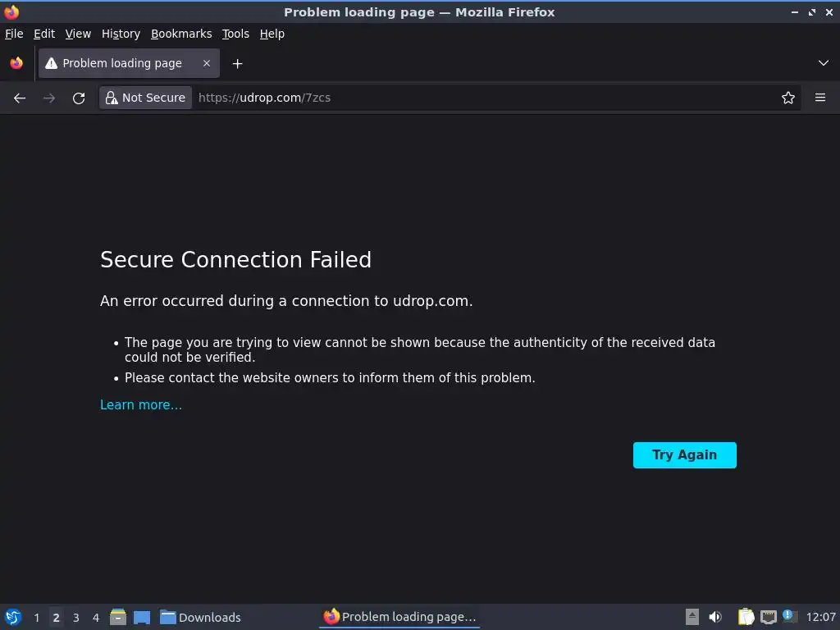This screenshot has height=630, width=840.
Task: Click the volume speaker icon in the system tray
Action: tap(715, 617)
